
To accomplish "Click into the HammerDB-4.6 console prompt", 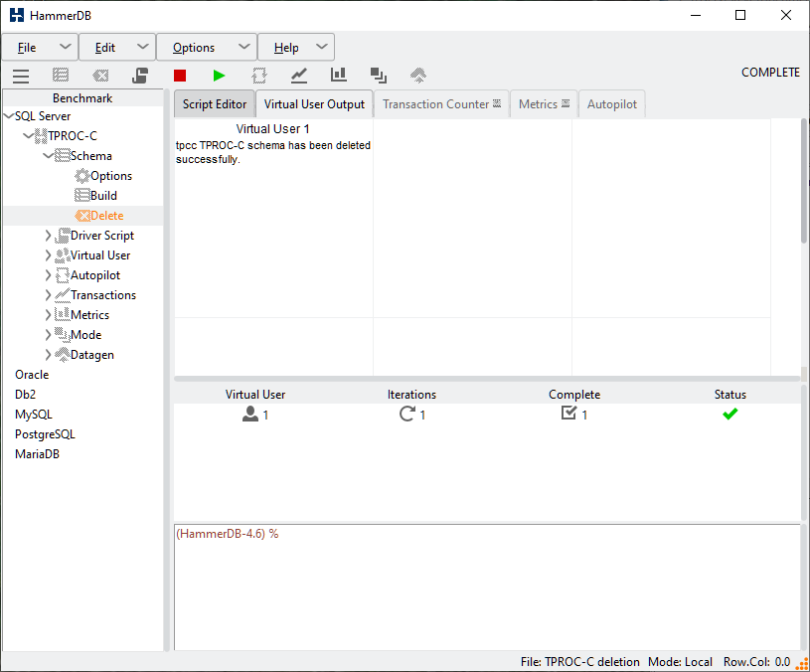I will pyautogui.click(x=488, y=587).
